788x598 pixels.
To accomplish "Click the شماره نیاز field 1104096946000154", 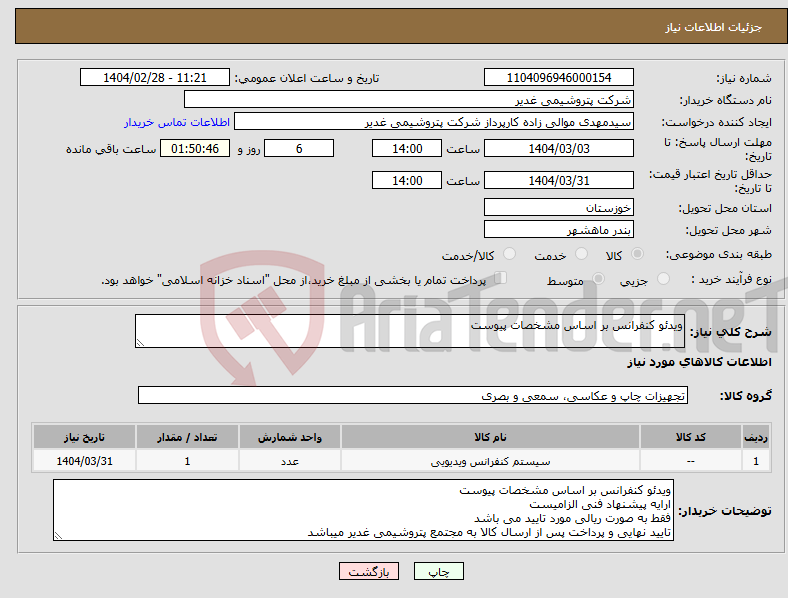I will click(x=558, y=77).
